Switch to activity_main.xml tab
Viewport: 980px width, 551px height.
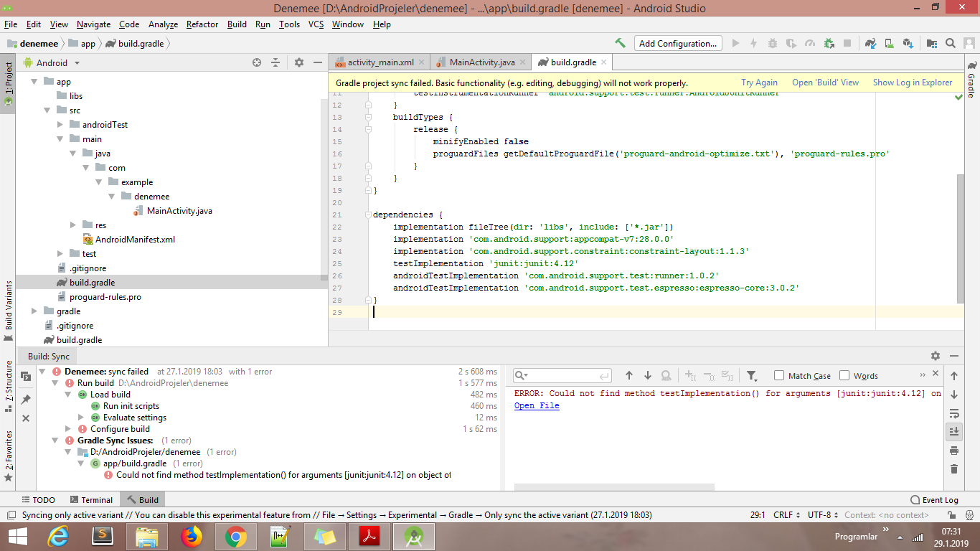379,62
